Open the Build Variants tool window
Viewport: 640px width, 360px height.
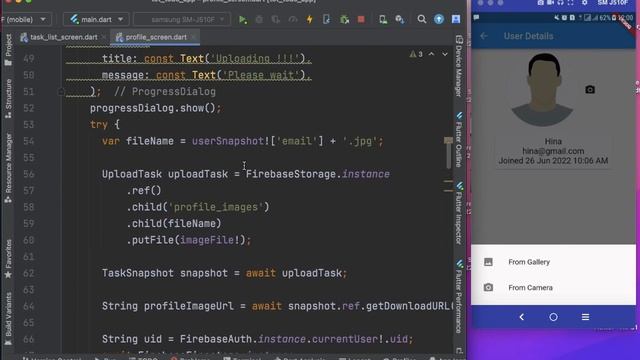[8, 318]
